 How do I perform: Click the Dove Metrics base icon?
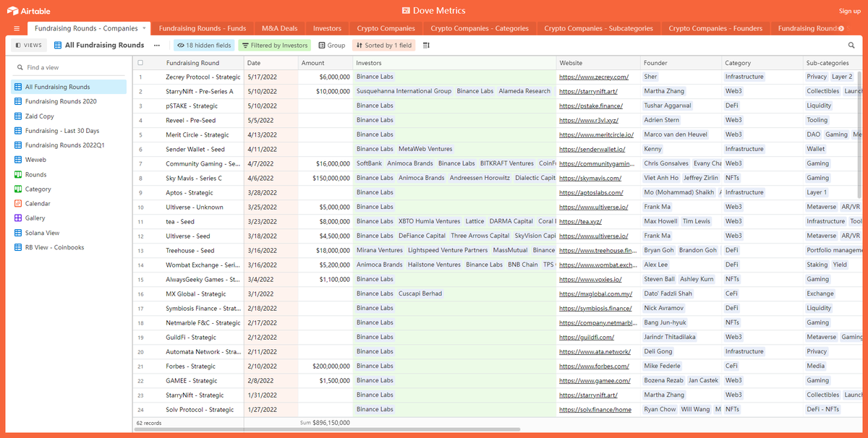[407, 11]
